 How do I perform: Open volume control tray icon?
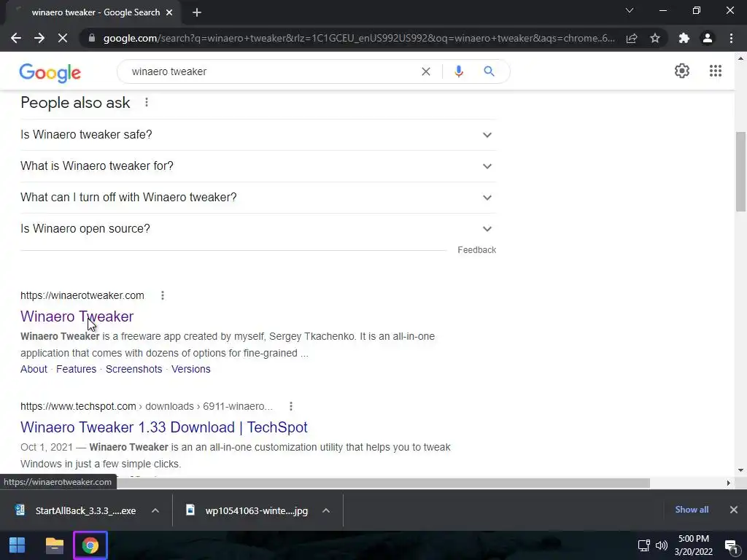[x=661, y=545]
